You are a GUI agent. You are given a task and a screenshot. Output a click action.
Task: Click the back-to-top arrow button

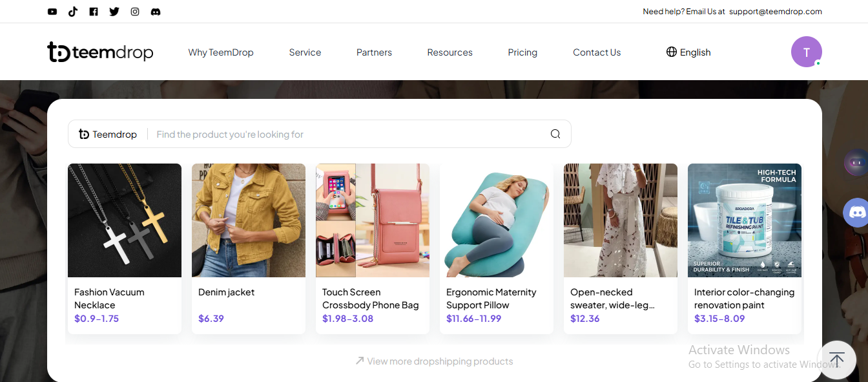(837, 360)
